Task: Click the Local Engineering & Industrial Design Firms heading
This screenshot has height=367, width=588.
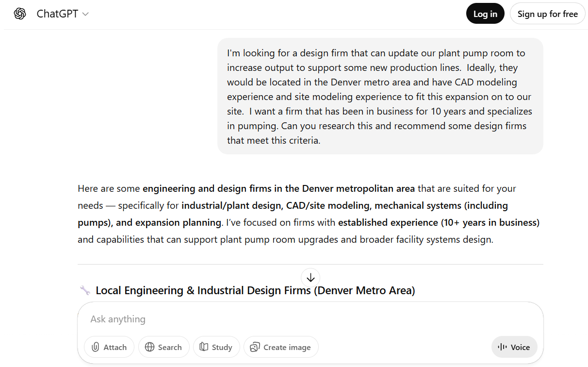Action: (x=255, y=290)
